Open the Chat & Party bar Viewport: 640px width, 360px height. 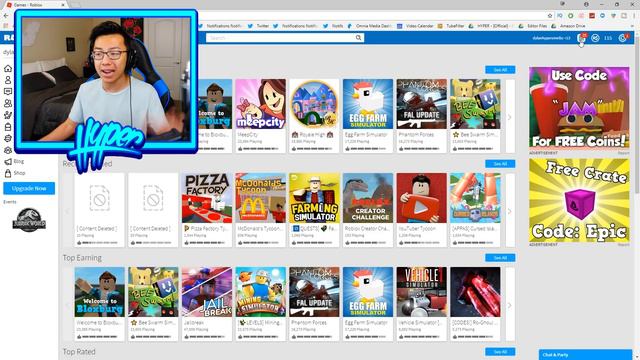(x=585, y=355)
